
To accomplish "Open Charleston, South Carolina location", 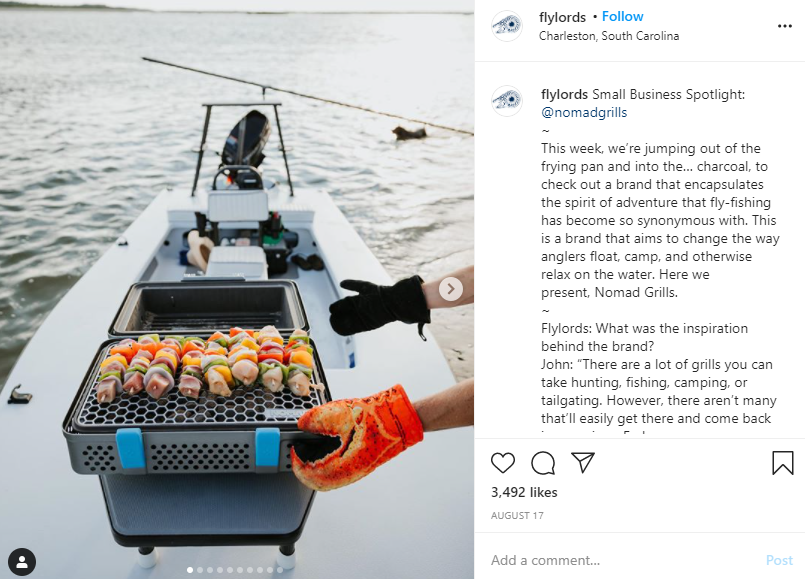I will click(x=609, y=36).
